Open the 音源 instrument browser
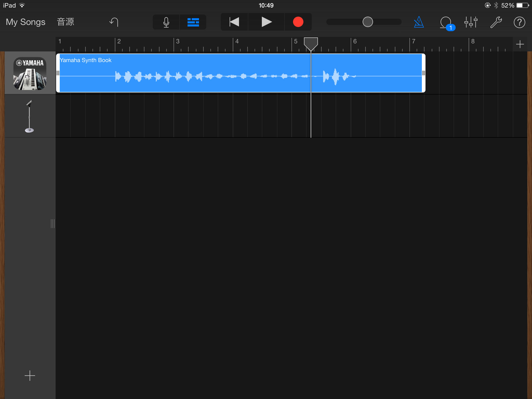Image resolution: width=532 pixels, height=399 pixels. pyautogui.click(x=65, y=22)
